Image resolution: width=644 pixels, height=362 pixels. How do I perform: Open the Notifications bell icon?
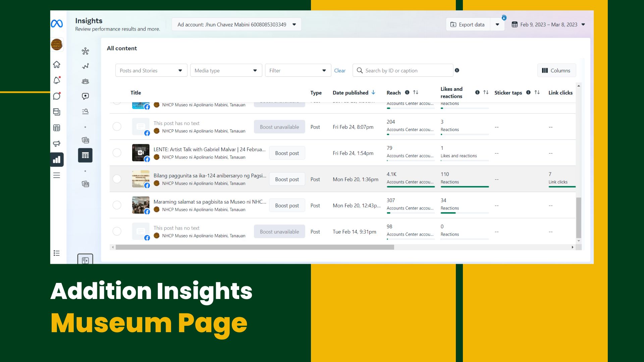[x=57, y=80]
